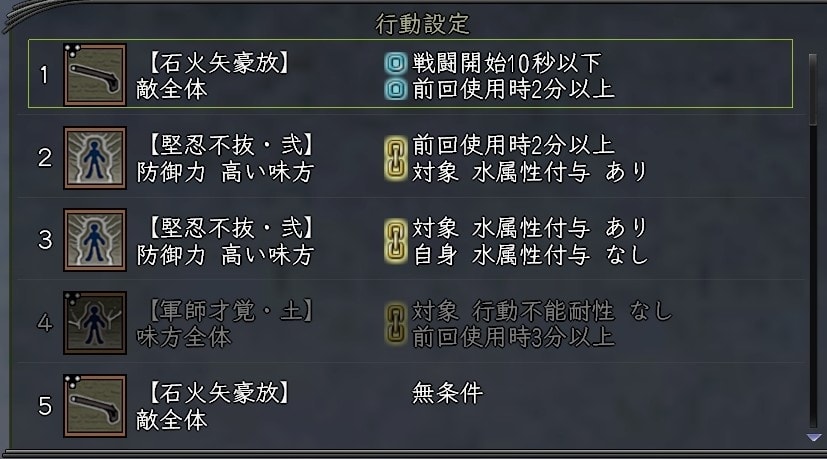The height and width of the screenshot is (459, 827).
Task: Select action row number 3
Action: (x=45, y=240)
